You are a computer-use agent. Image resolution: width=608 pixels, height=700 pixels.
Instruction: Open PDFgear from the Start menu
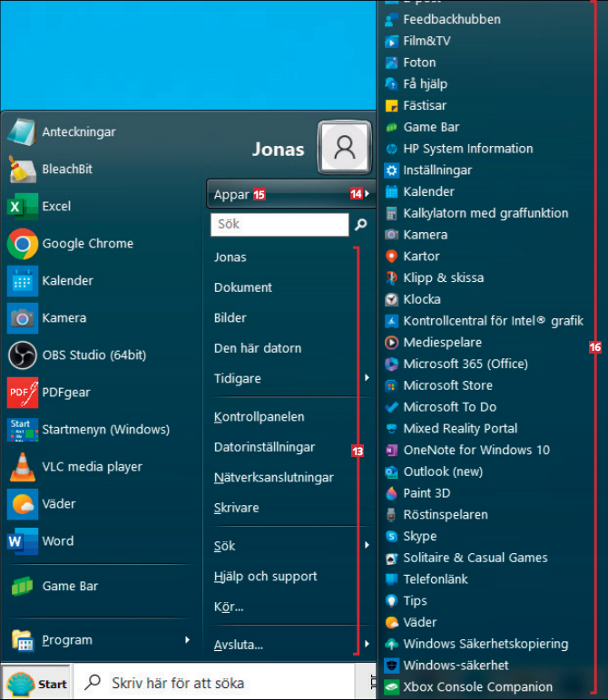pos(22,393)
